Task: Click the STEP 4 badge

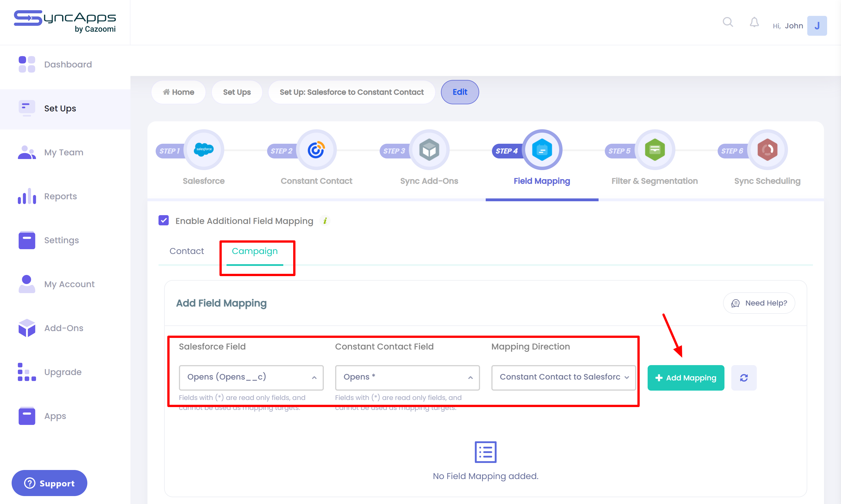Action: click(507, 151)
